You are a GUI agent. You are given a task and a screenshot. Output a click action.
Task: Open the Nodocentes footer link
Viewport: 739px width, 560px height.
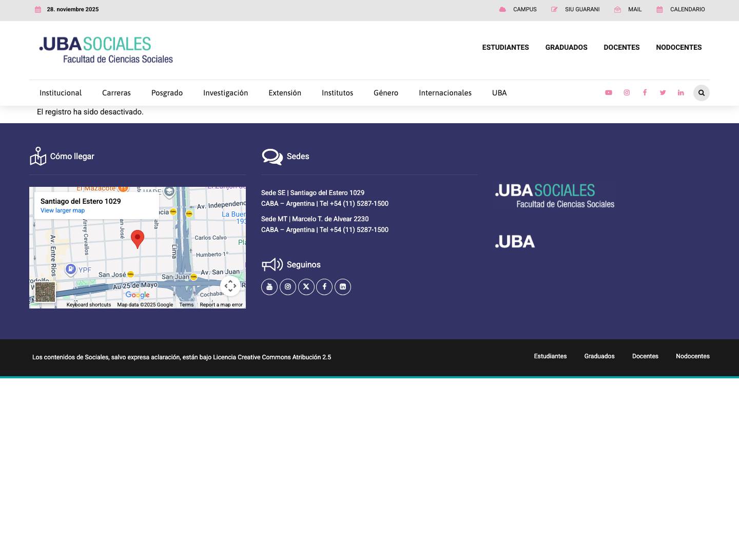[693, 356]
